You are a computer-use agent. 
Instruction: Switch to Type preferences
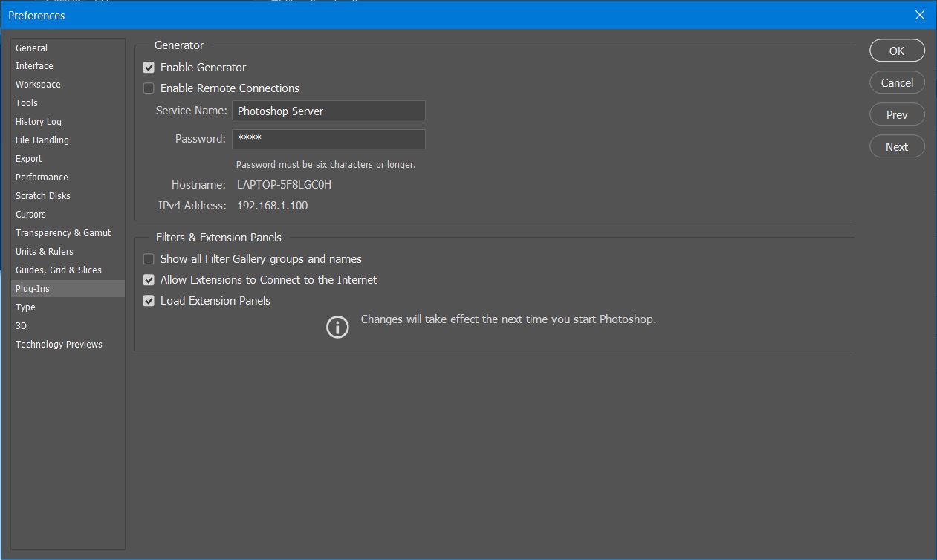pyautogui.click(x=68, y=307)
